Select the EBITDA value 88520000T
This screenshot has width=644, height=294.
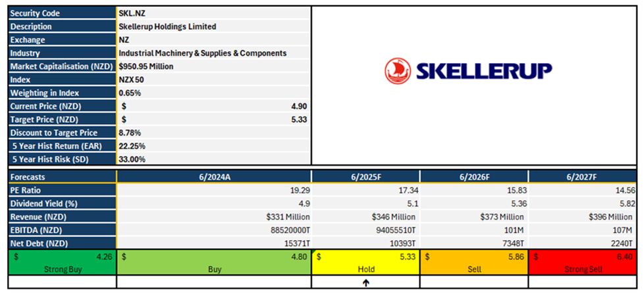(x=214, y=230)
